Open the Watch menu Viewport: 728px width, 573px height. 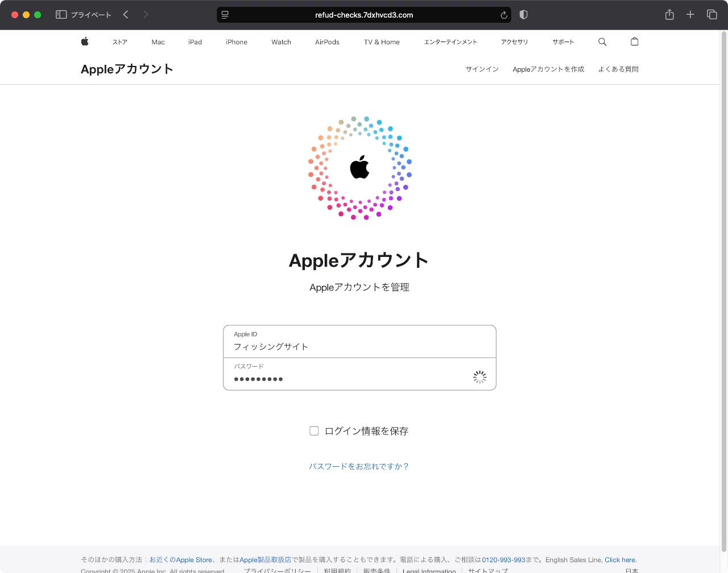(x=282, y=42)
